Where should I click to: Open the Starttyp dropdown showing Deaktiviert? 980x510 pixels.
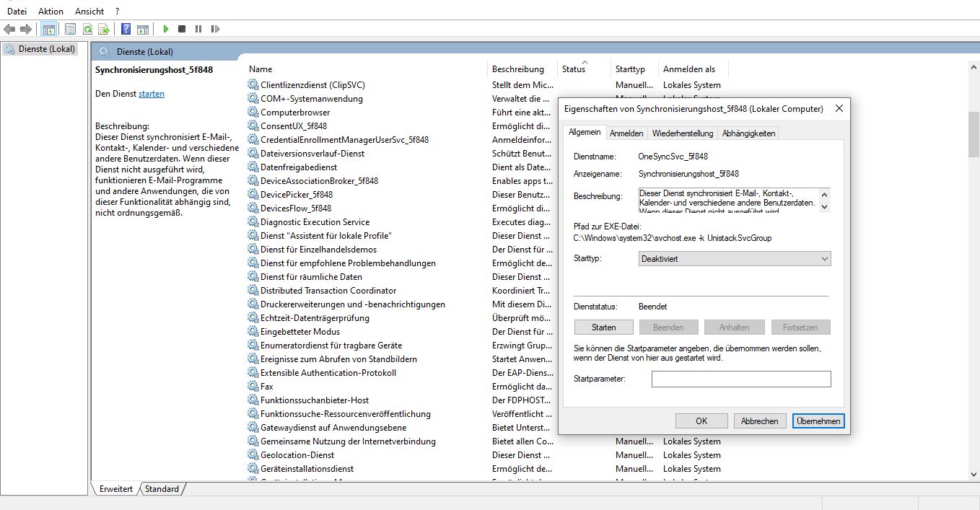[x=735, y=258]
